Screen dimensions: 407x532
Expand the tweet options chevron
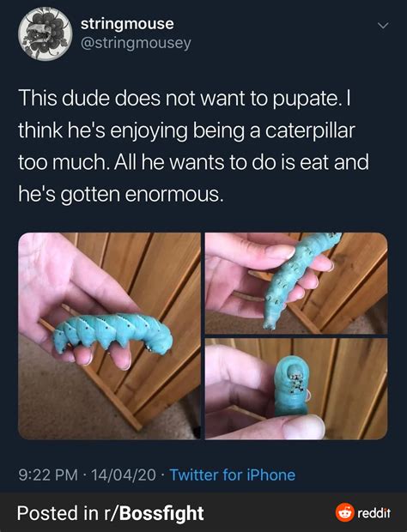(383, 26)
